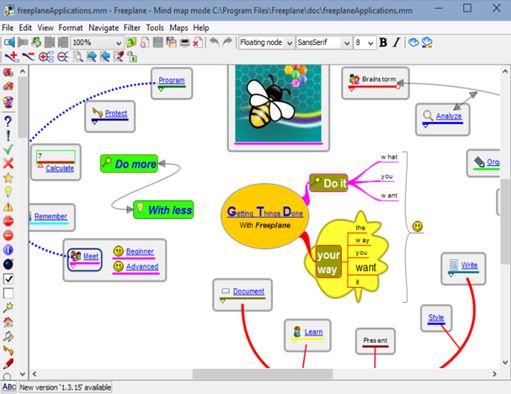Toggle the checked checkbox icon in sidebar
Image resolution: width=511 pixels, height=394 pixels.
8,279
